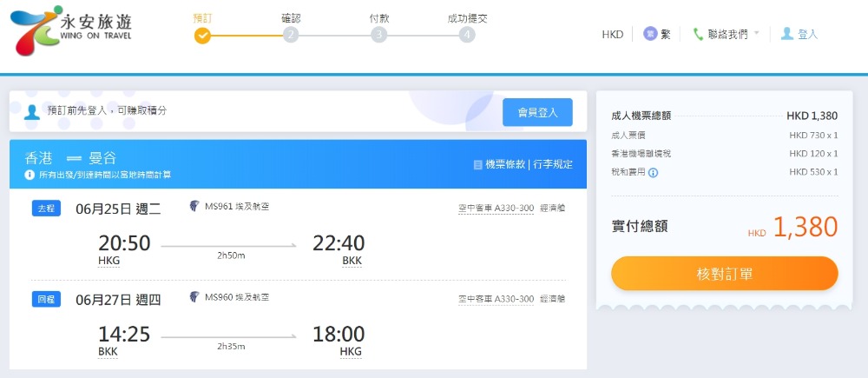Click the member avatar icon in login banner

(x=32, y=111)
